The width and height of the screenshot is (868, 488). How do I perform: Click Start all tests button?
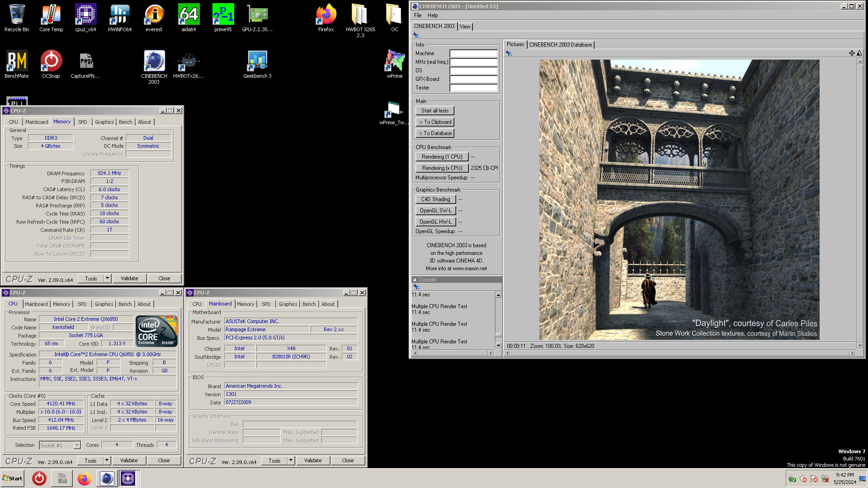pos(435,111)
